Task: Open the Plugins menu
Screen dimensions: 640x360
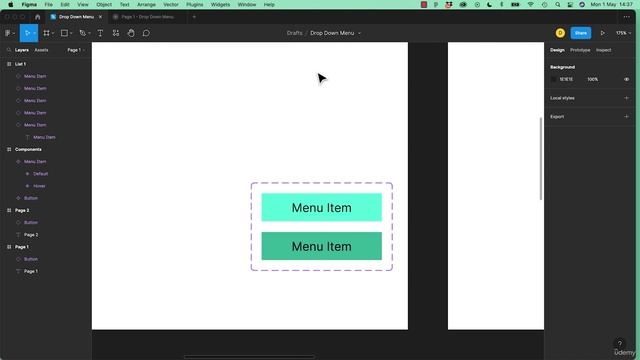Action: 195,4
